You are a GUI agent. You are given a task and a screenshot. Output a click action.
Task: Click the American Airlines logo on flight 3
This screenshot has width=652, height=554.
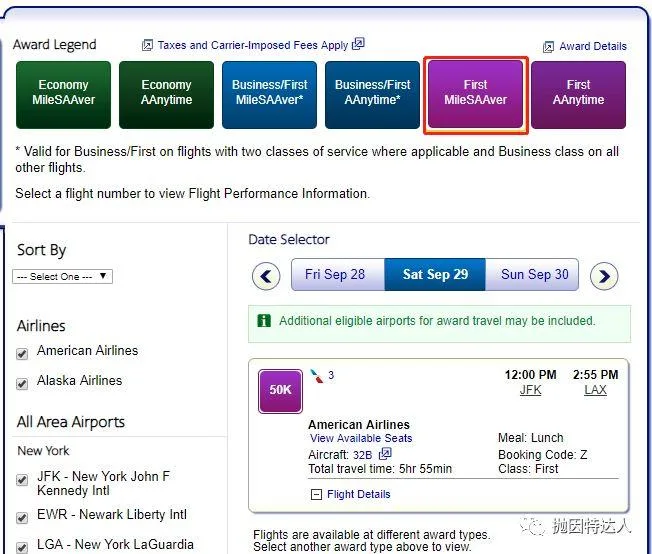pyautogui.click(x=316, y=375)
